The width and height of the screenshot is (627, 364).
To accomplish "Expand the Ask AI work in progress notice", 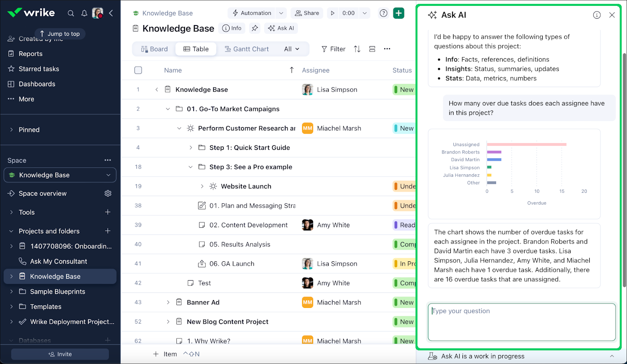I will click(x=612, y=356).
